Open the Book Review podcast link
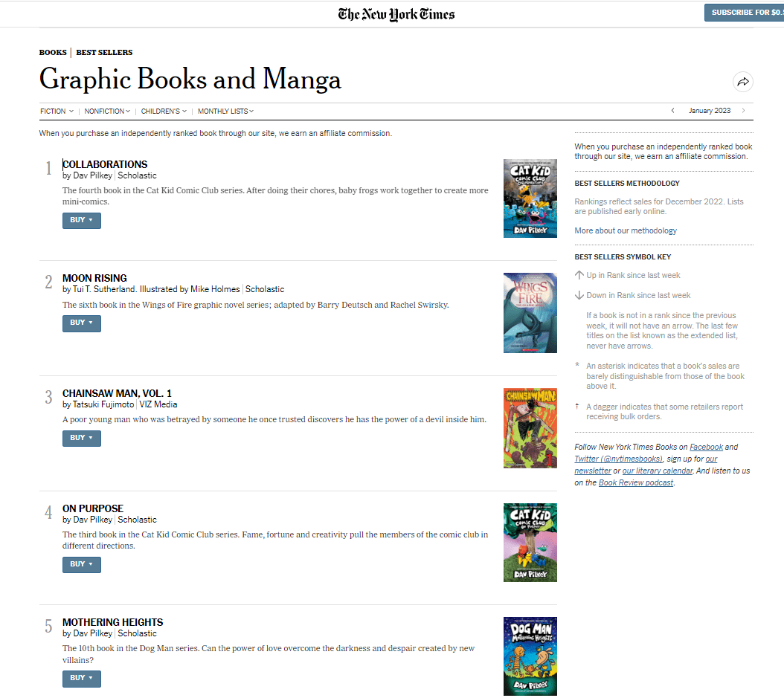784x698 pixels. 636,482
